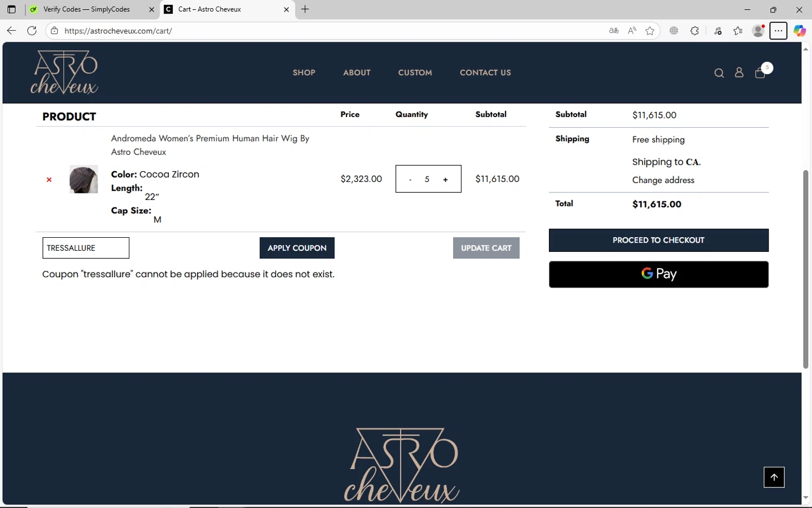Screen dimensions: 812x508
Task: Click the Change address link
Action: [663, 180]
